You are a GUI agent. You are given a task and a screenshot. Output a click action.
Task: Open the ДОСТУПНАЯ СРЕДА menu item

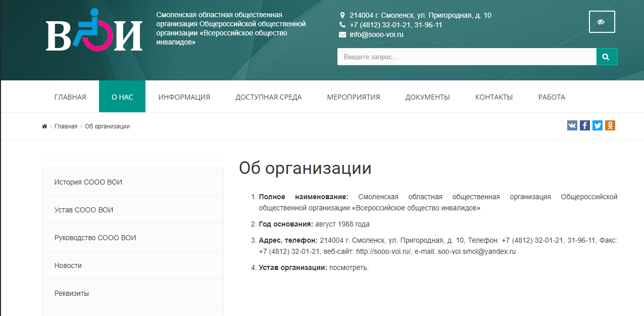pyautogui.click(x=269, y=97)
